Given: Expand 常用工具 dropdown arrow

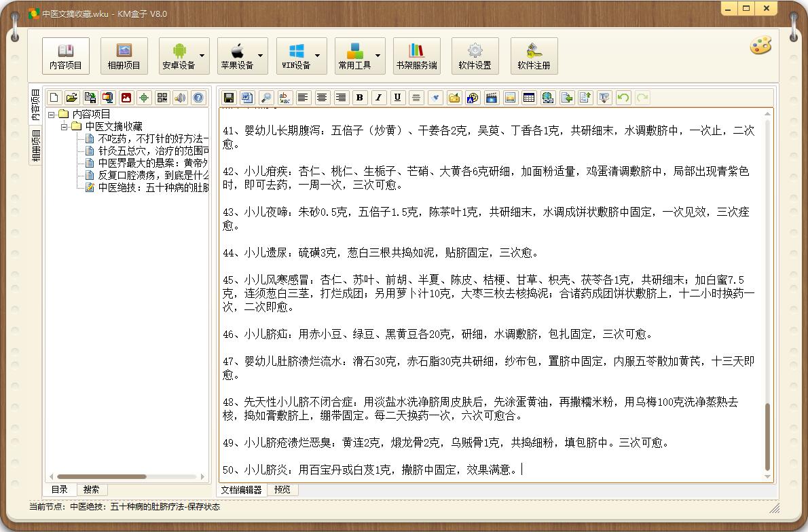Looking at the screenshot, I should 378,56.
